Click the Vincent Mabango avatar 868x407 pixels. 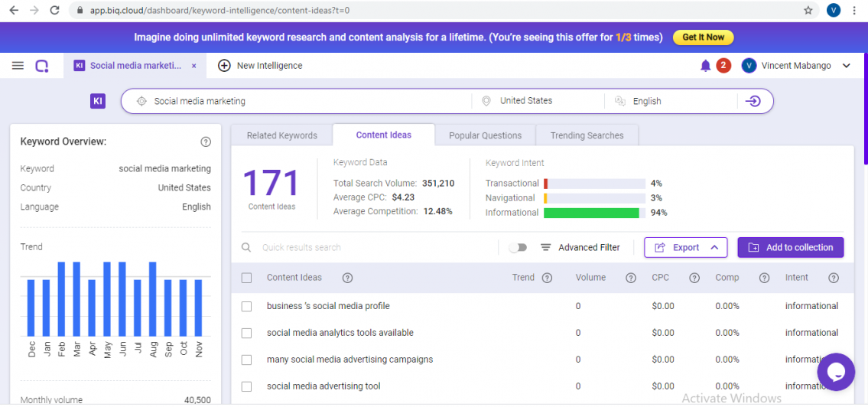[749, 65]
